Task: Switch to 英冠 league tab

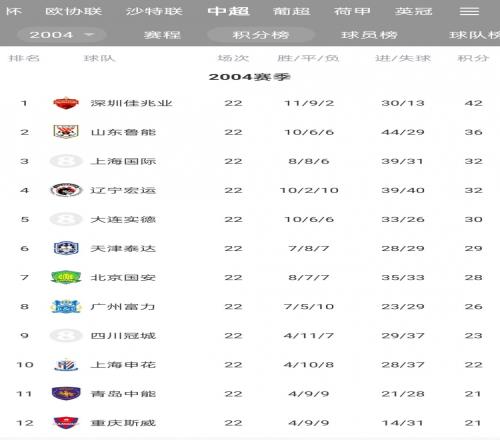Action: [x=414, y=11]
